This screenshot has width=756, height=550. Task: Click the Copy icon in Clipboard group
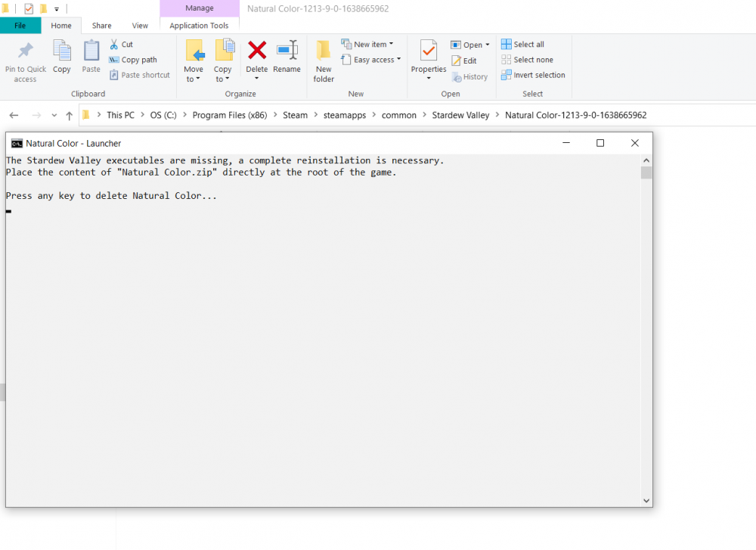[61, 51]
